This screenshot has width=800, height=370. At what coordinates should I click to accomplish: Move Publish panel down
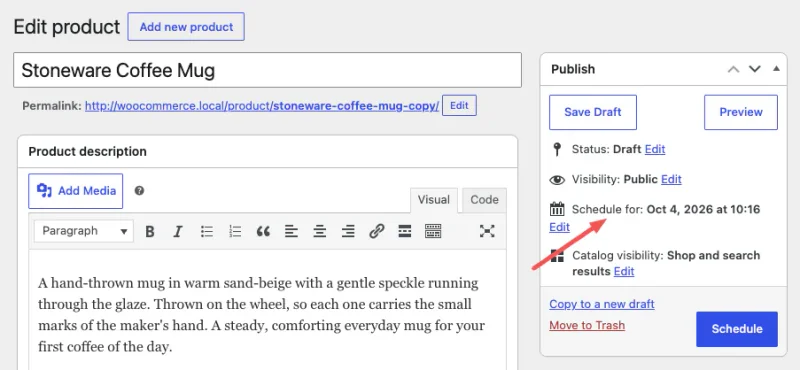pos(755,69)
